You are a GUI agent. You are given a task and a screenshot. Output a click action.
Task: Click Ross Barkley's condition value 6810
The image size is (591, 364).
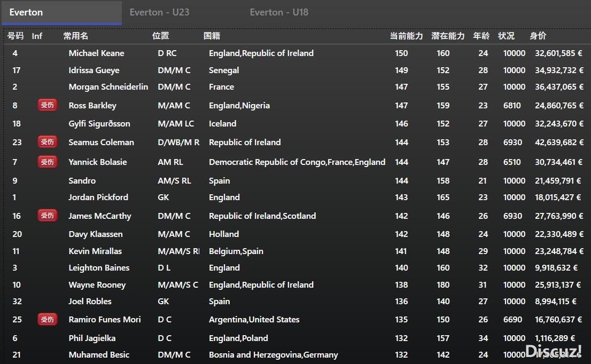tap(512, 105)
